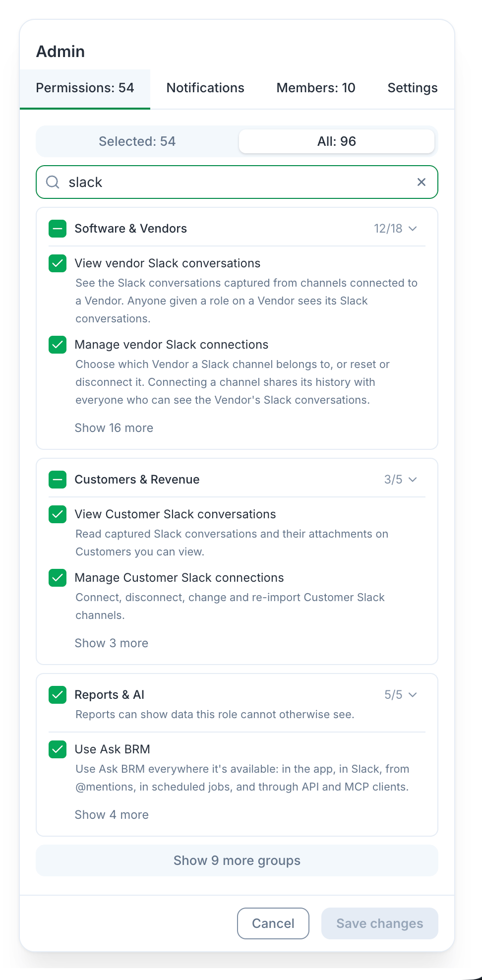Toggle the Customers & Revenue group checkbox
482x980 pixels.
tap(58, 480)
